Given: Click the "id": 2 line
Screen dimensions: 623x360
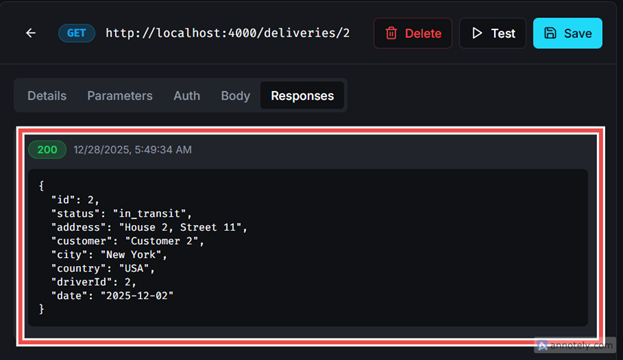Looking at the screenshot, I should click(x=75, y=199).
